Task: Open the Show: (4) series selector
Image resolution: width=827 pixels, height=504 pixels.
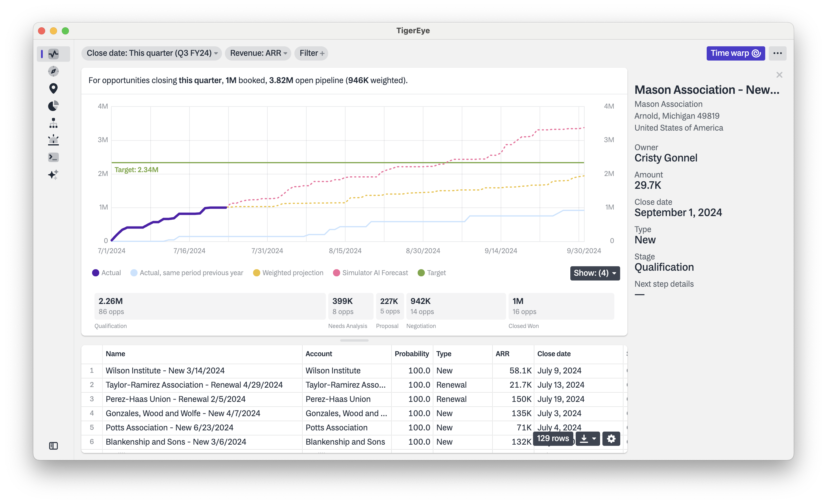Action: pos(594,273)
